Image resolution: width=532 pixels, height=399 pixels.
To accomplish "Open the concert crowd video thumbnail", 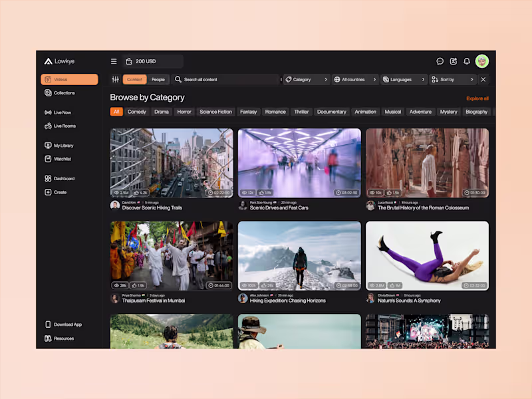I will pos(427,331).
